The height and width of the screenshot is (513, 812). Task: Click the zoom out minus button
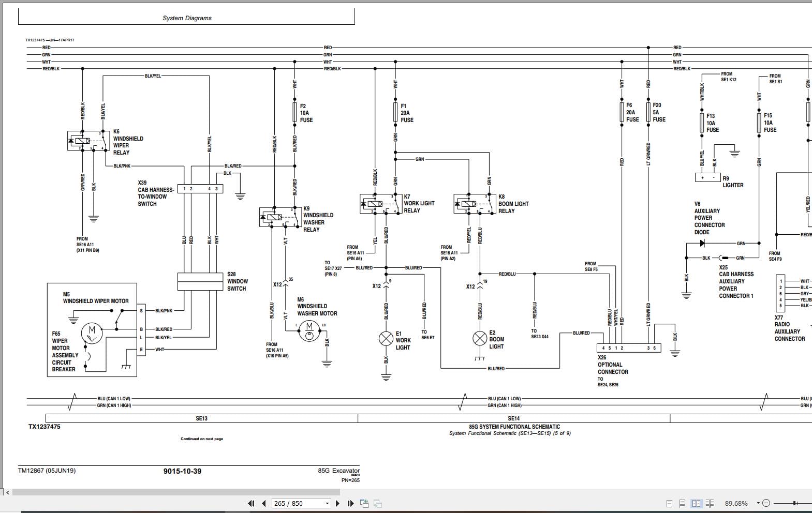coord(766,503)
